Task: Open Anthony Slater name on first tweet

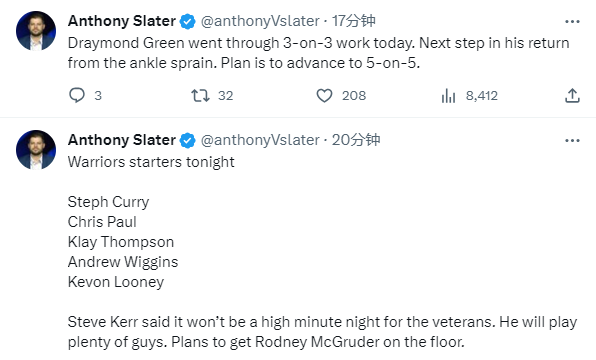Action: click(x=122, y=21)
